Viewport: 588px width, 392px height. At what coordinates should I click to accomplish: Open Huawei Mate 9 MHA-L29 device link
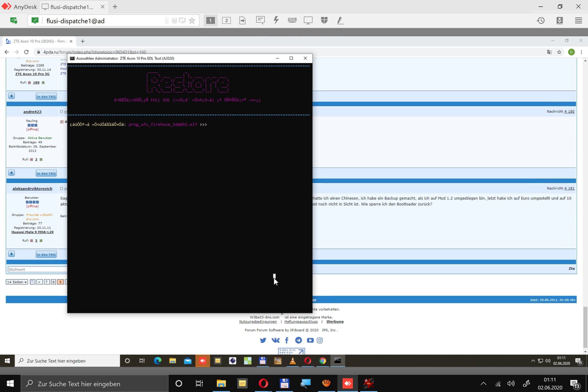pos(32,232)
